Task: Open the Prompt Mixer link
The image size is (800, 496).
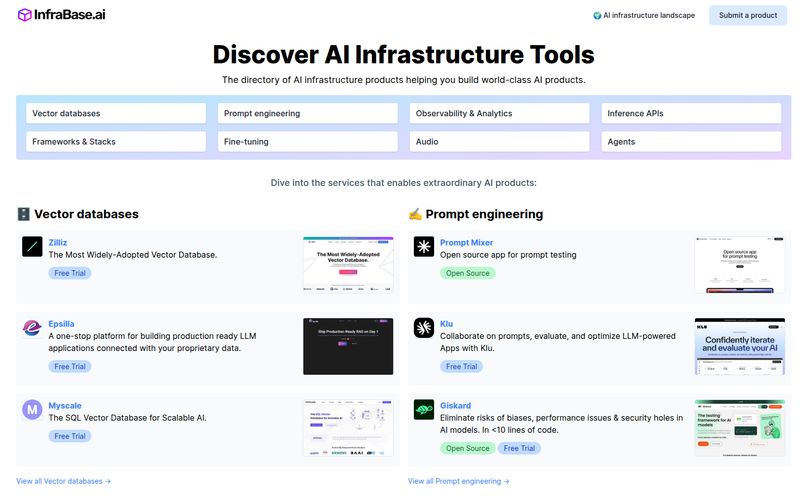Action: 466,242
